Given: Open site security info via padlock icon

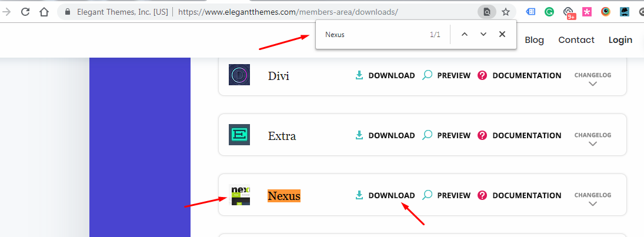Looking at the screenshot, I should [68, 12].
